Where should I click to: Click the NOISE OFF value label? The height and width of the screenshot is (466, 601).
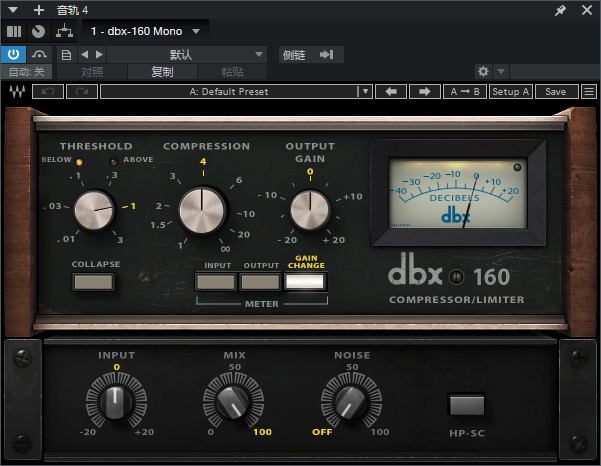pos(322,432)
